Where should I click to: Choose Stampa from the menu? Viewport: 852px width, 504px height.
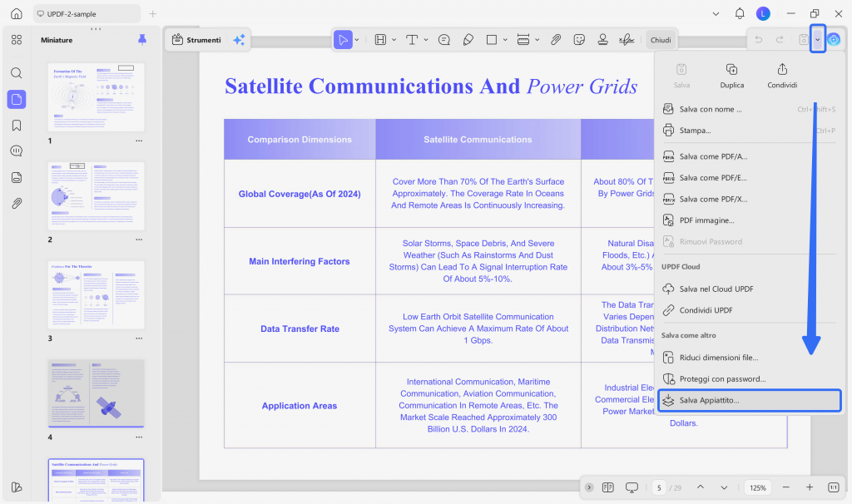(750, 131)
